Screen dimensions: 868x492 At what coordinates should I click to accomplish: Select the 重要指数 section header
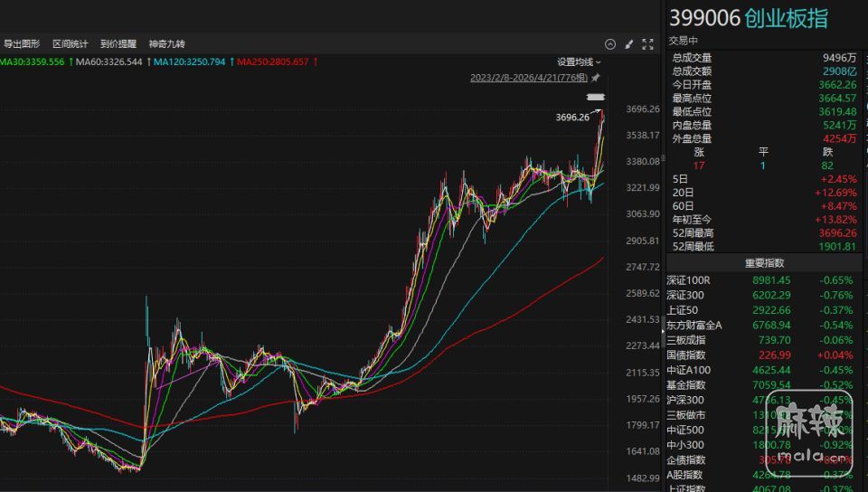[x=764, y=263]
